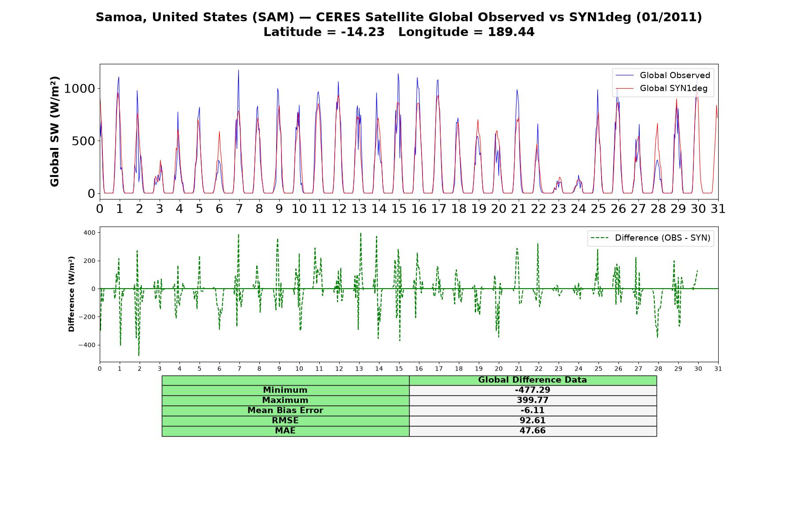The height and width of the screenshot is (532, 798).
Task: Click the Maximum value 399.77 cell
Action: click(533, 400)
